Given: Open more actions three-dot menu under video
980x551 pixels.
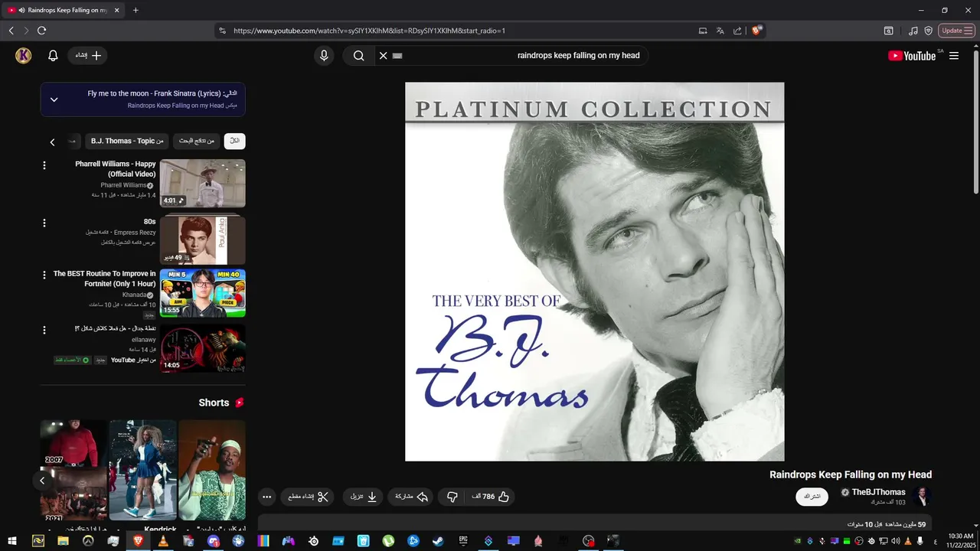Looking at the screenshot, I should pyautogui.click(x=266, y=497).
